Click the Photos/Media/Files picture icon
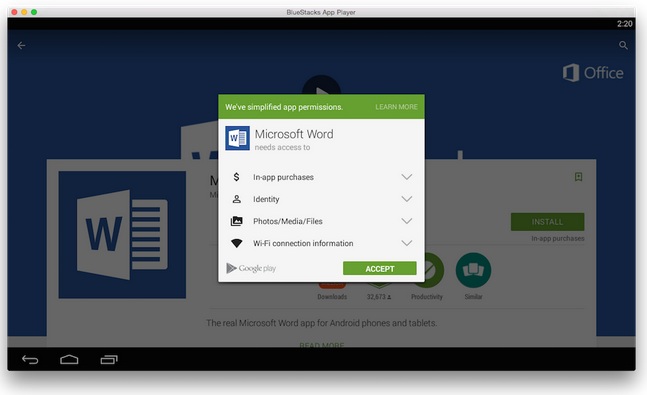647x395 pixels. [x=236, y=221]
